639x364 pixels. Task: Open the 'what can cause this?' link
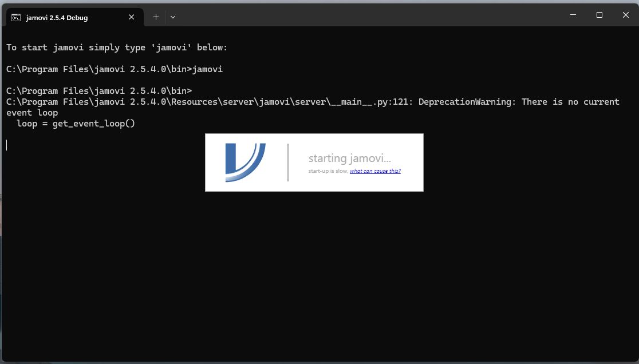point(375,171)
